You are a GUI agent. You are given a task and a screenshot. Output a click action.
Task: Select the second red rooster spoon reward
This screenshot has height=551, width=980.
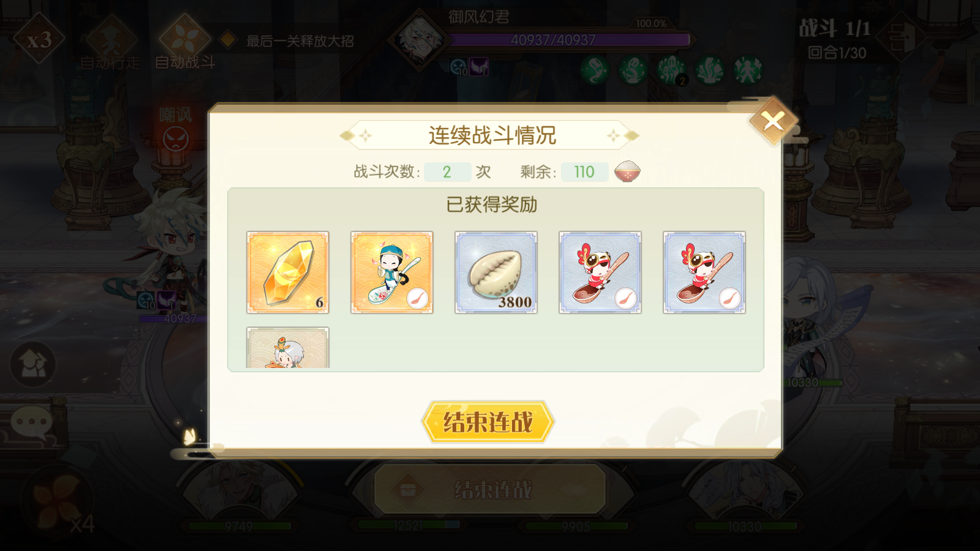tap(704, 272)
